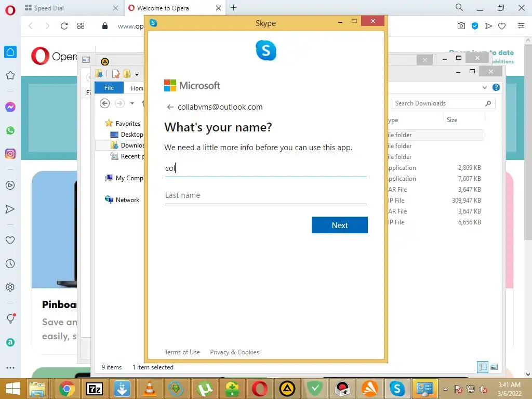Open History clock in the Opera sidebar
The image size is (532, 399).
[x=10, y=263]
